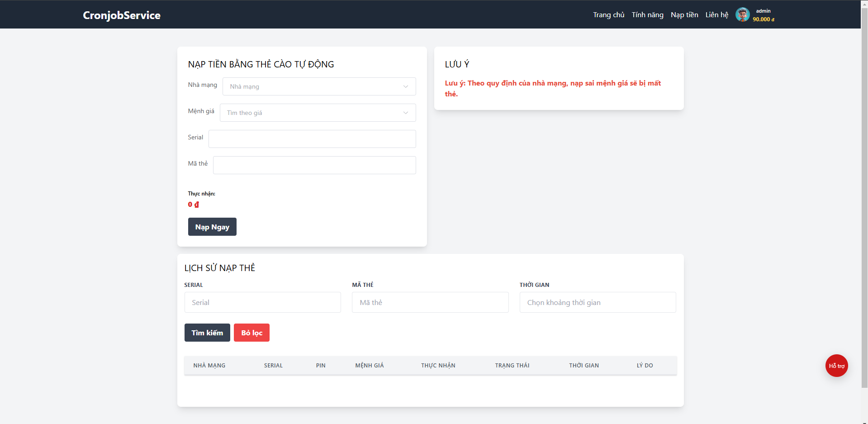Click the page vertical scrollbar
Screen dimensions: 868x424
(864, 204)
